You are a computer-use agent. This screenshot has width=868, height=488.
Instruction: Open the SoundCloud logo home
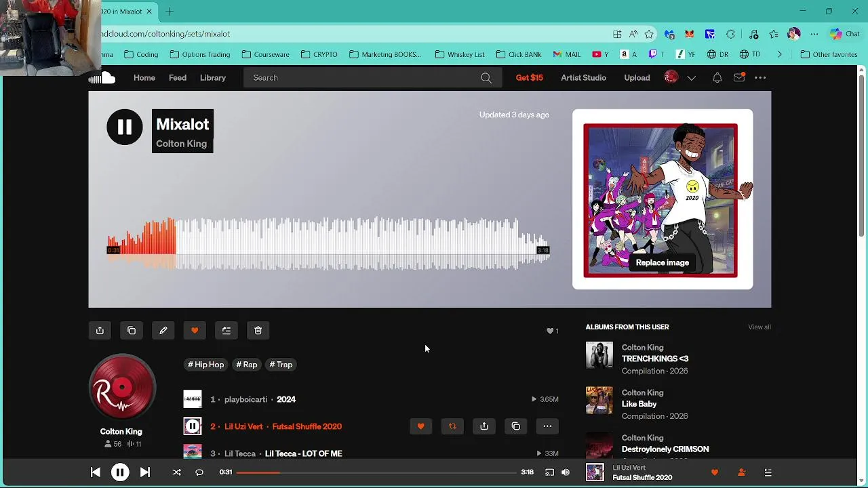[x=102, y=78]
